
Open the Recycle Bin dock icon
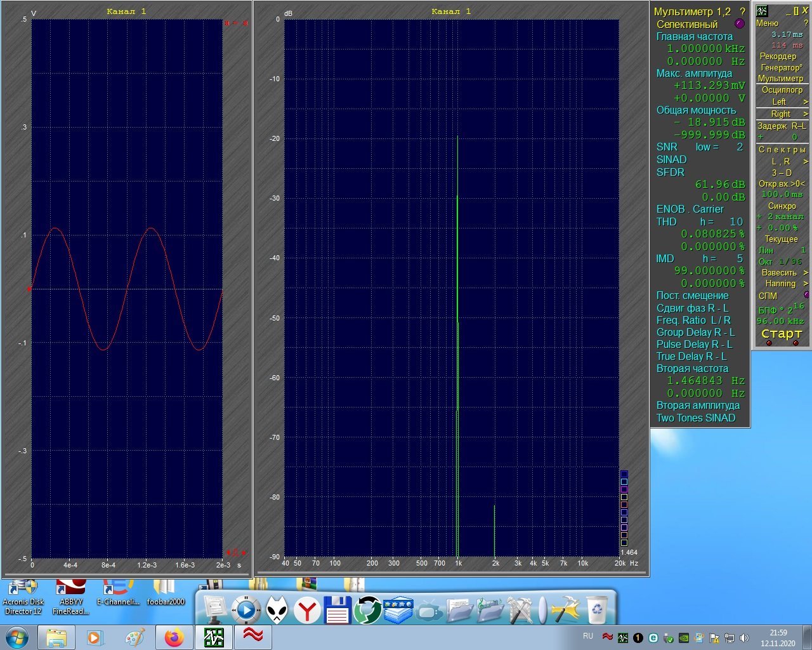(x=597, y=610)
